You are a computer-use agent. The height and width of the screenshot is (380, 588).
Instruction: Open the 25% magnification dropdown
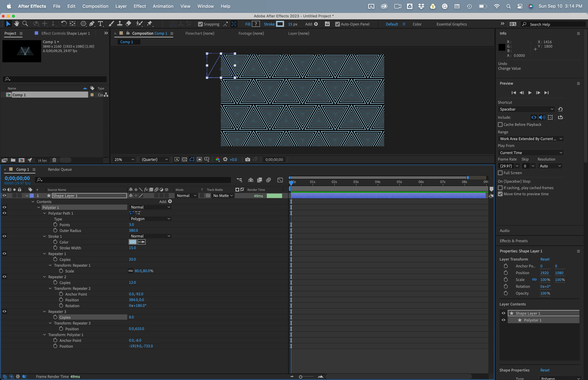click(x=124, y=159)
